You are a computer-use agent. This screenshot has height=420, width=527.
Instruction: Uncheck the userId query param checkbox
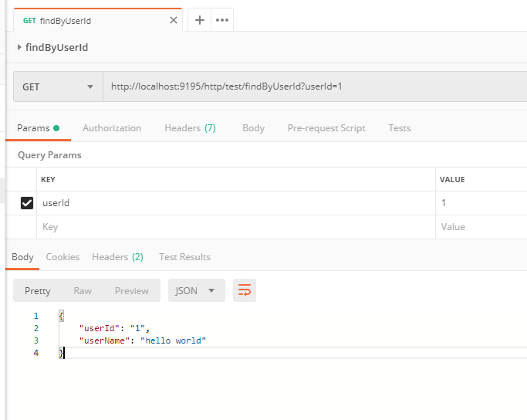point(27,203)
